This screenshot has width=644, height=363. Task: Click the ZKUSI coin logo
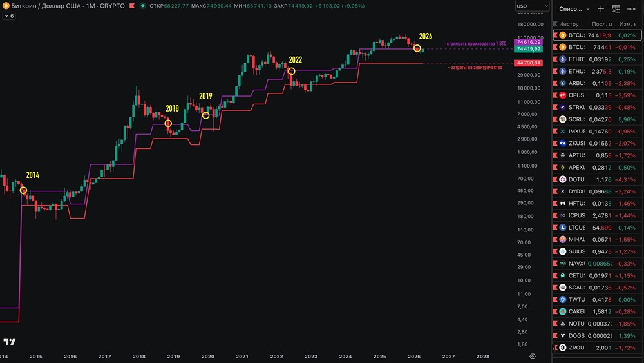[x=563, y=143]
